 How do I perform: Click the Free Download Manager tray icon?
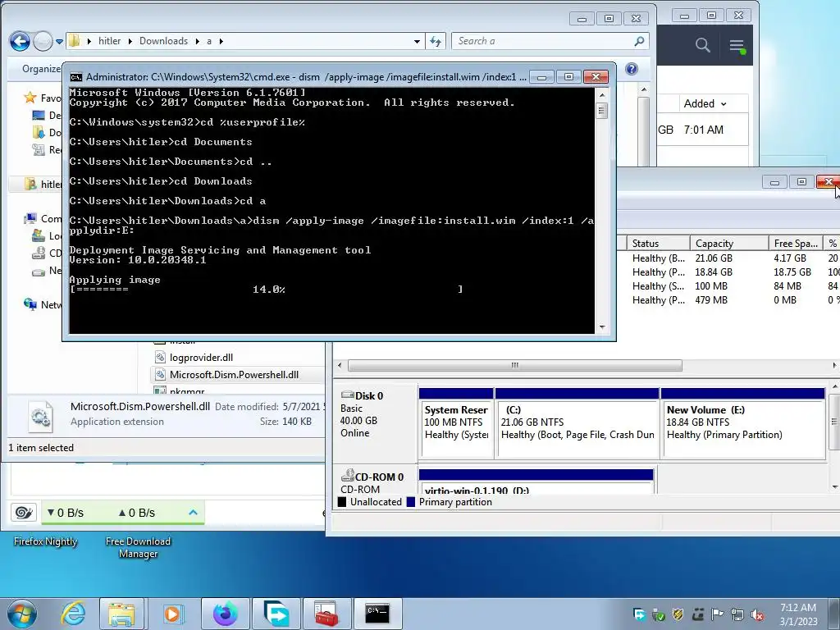point(639,615)
